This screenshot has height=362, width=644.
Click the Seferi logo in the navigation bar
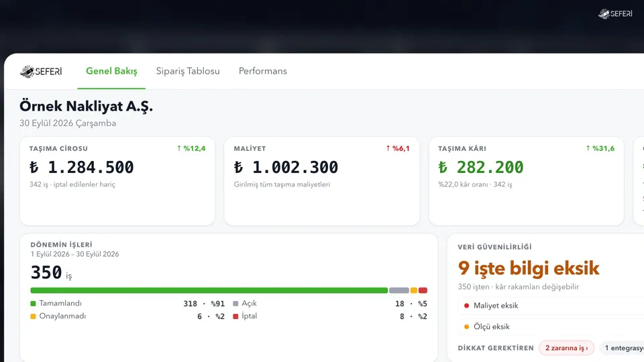41,72
